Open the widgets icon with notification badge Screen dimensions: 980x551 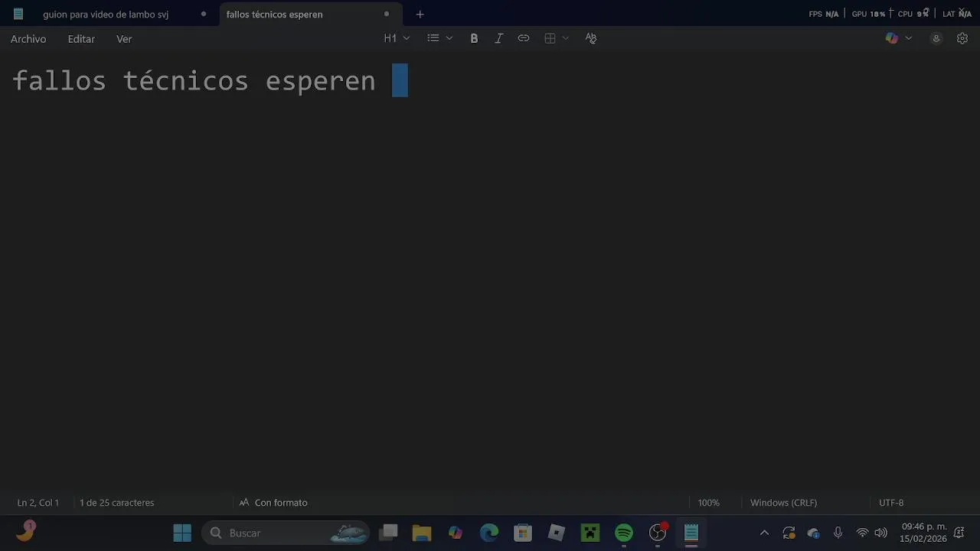point(25,531)
